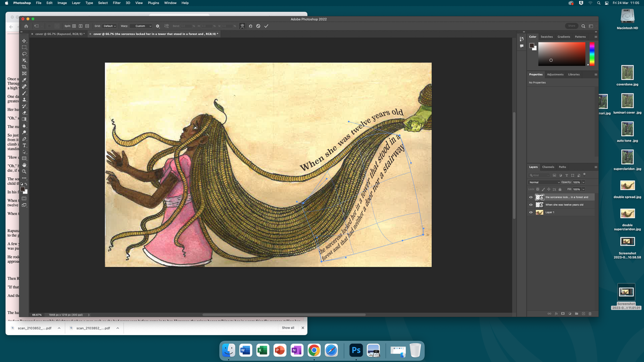Open the layer filter Kind dropdown

539,175
